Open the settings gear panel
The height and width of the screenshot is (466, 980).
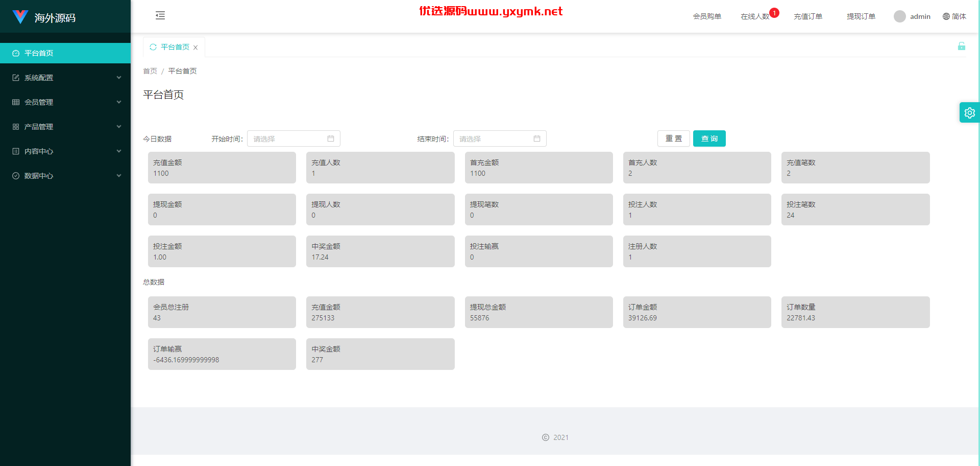tap(970, 113)
